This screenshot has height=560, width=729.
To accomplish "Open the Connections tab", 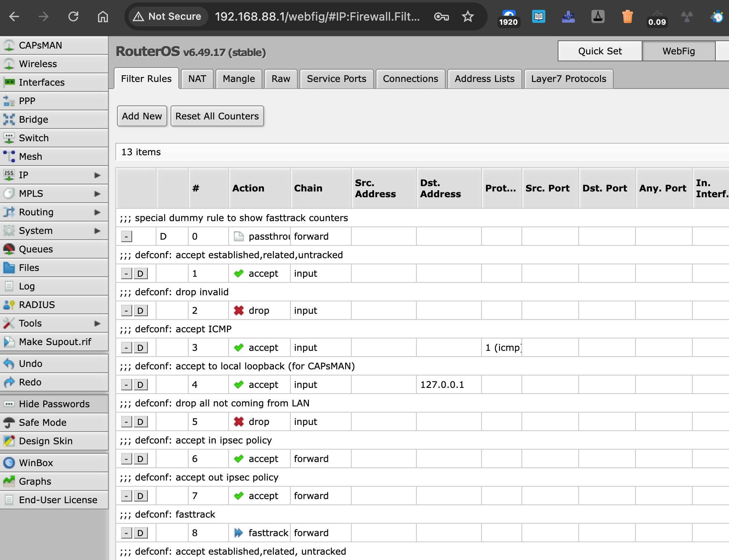I will click(411, 79).
